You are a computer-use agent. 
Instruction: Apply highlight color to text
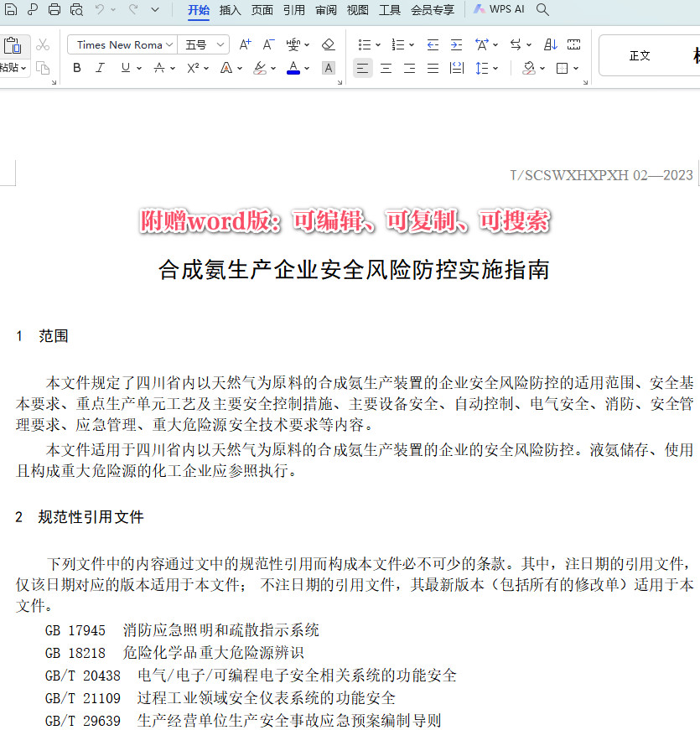coord(261,67)
